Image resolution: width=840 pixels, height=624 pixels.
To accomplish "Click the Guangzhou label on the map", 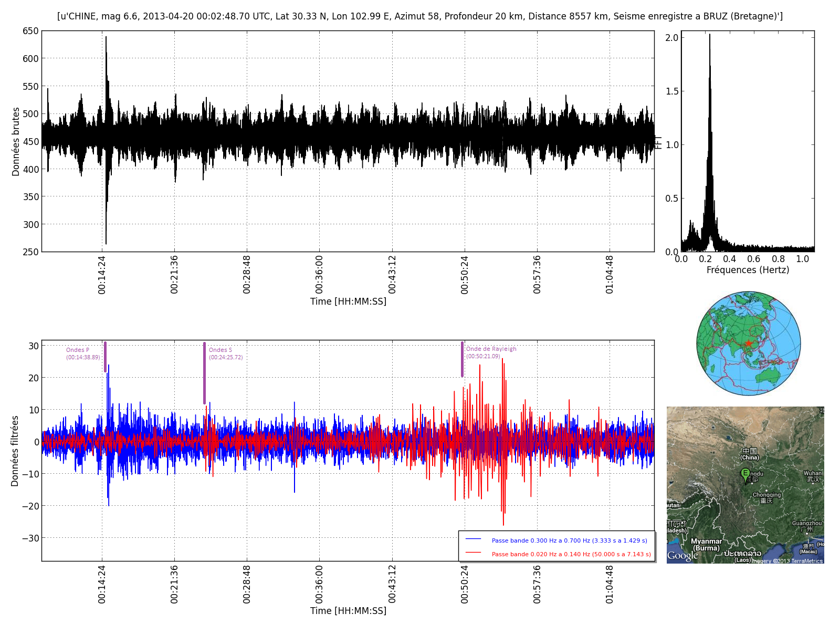I will point(807,523).
